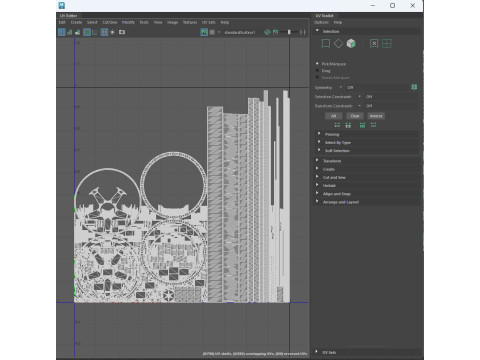This screenshot has height=360, width=480.
Task: Click the application icon in title bar
Action: (x=62, y=5)
